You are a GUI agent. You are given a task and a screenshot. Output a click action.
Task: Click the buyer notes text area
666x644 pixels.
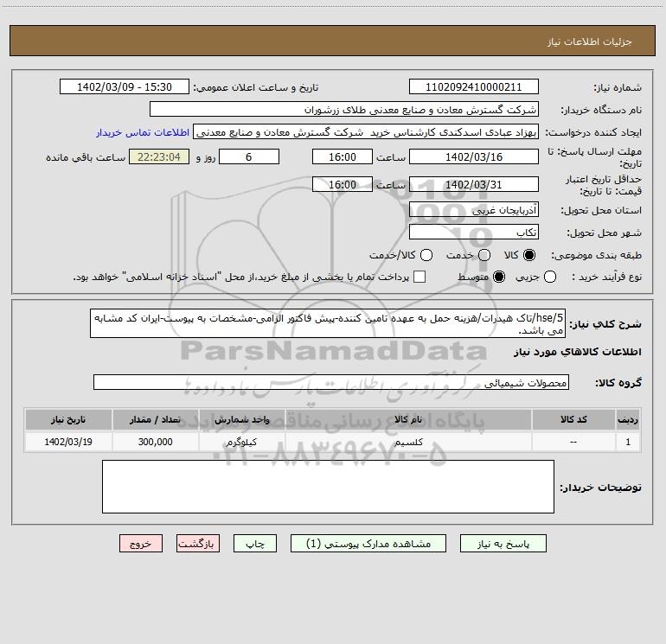point(328,487)
